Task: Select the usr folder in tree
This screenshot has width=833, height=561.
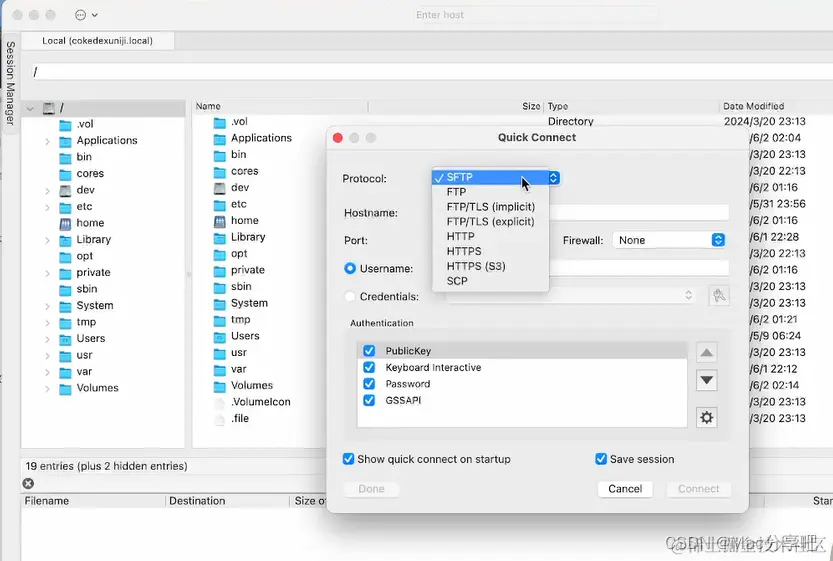Action: click(84, 355)
